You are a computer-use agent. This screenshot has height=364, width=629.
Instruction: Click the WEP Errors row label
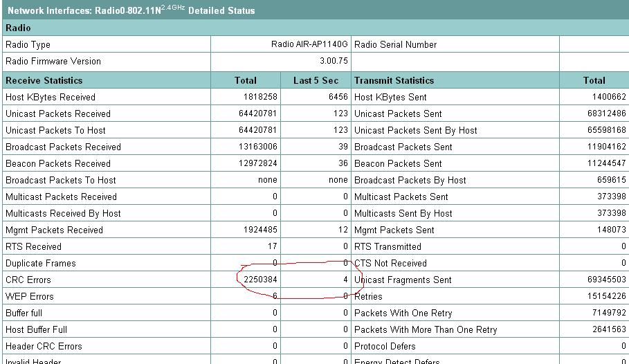(x=30, y=296)
